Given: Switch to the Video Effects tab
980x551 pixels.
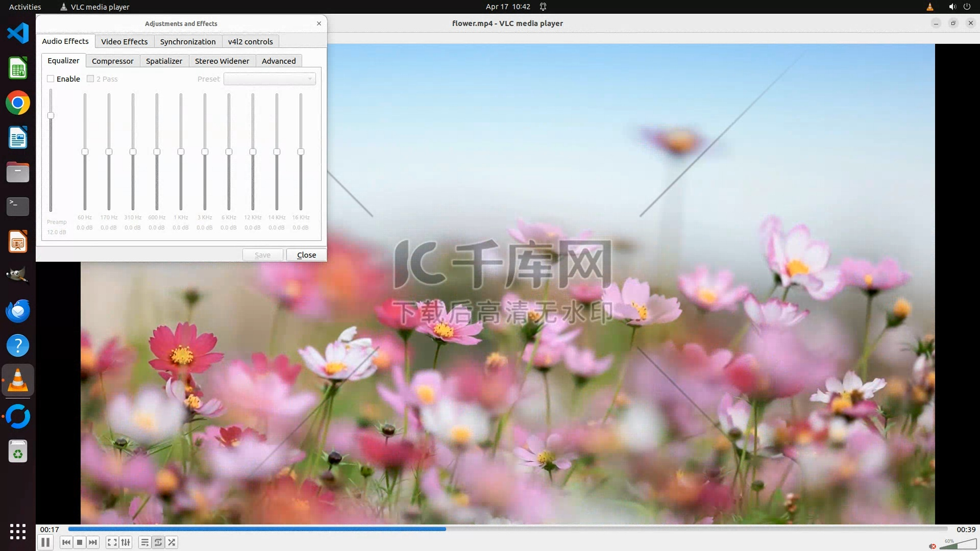Looking at the screenshot, I should (124, 42).
